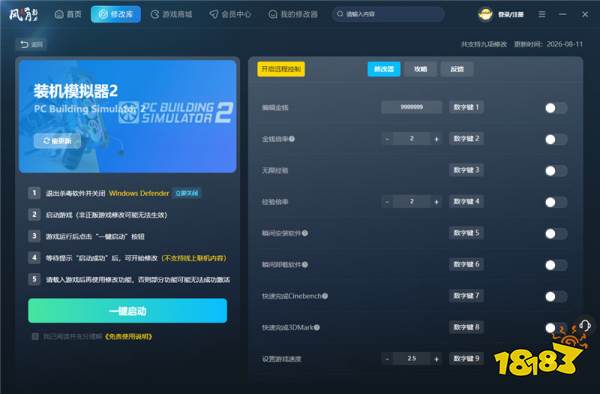Open the hamburger menu icon in title bar
The image size is (600, 394).
542,14
